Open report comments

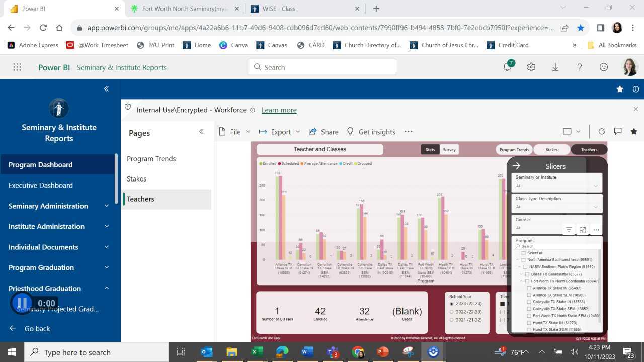pyautogui.click(x=617, y=131)
